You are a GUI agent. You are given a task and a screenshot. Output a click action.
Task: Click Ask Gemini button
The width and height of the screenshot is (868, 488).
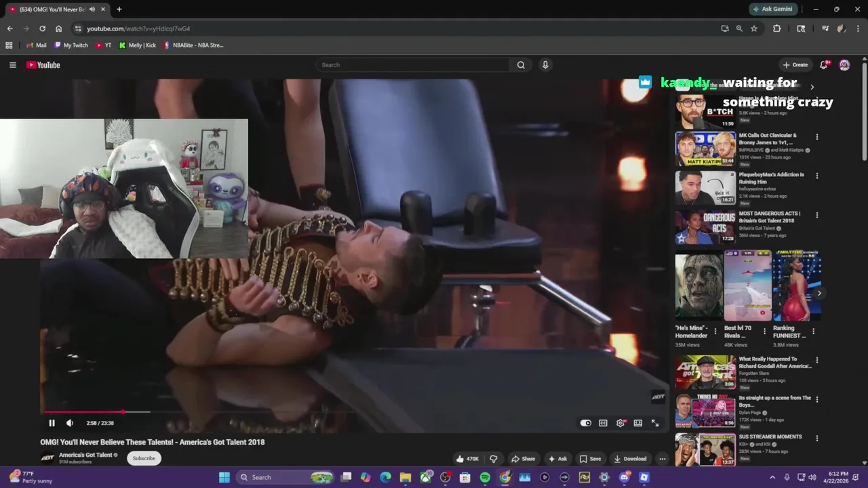(773, 9)
